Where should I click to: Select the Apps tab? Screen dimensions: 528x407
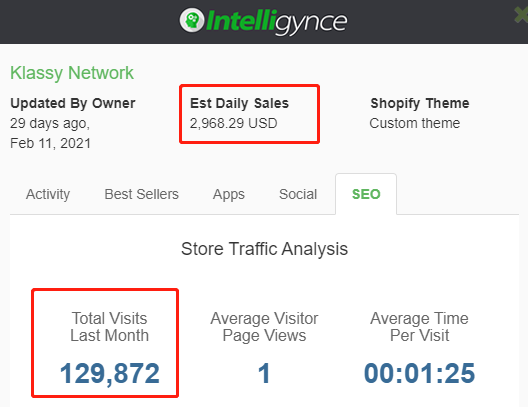229,195
